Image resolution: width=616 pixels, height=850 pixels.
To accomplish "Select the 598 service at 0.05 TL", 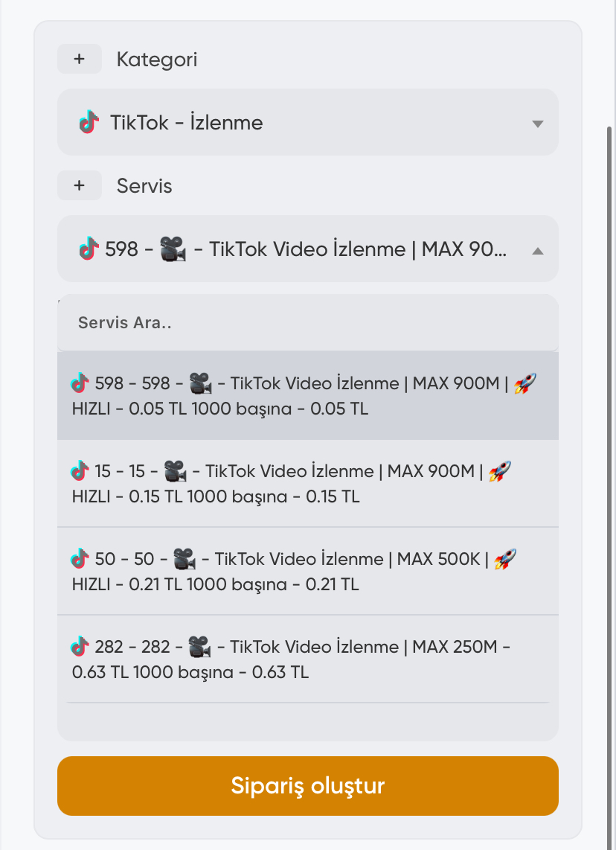I will (x=308, y=396).
